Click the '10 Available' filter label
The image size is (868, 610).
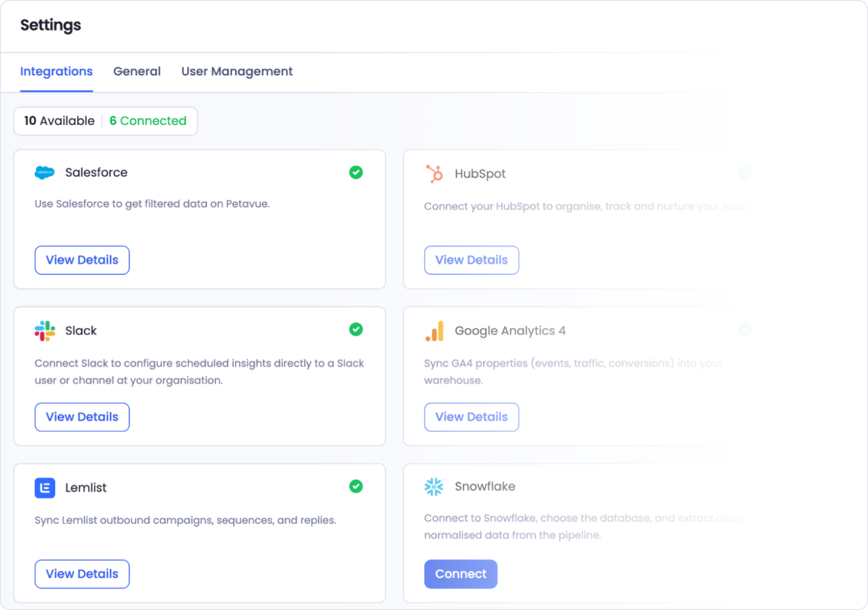[59, 121]
